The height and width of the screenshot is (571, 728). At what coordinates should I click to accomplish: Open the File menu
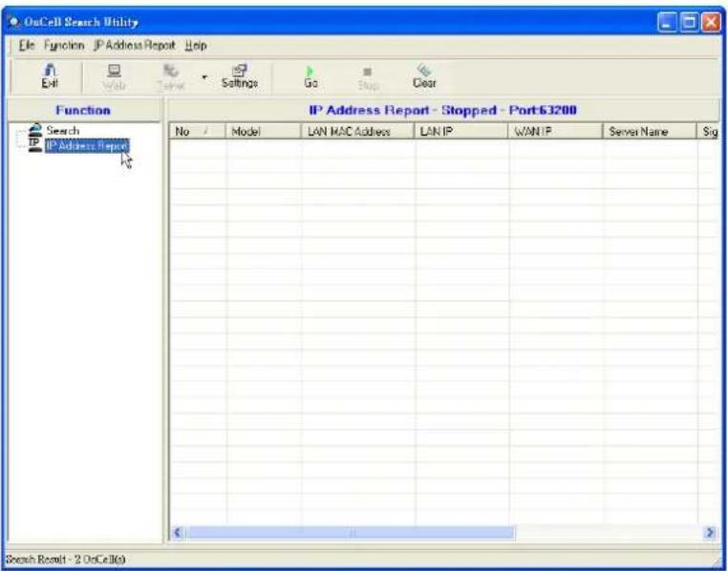[27, 46]
